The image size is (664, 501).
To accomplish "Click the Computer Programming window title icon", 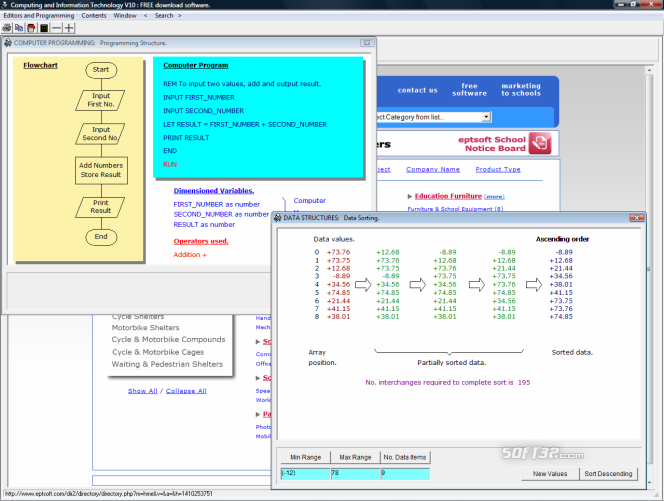I will (x=8, y=43).
